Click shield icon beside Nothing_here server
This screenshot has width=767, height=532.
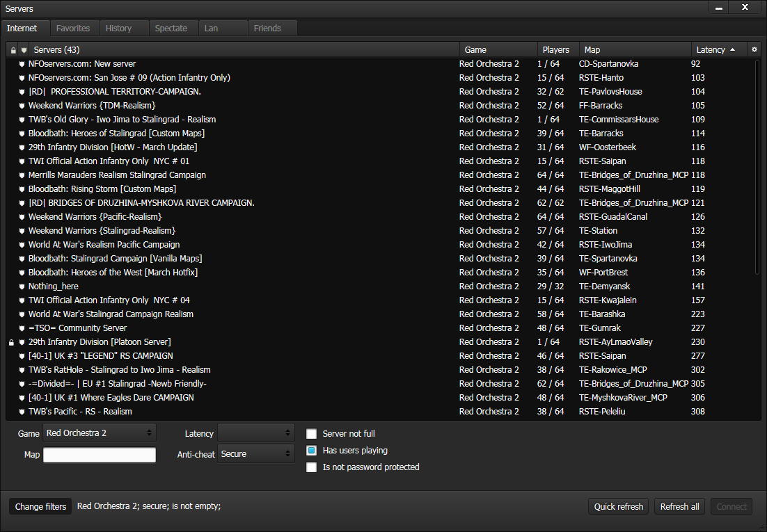coord(22,287)
